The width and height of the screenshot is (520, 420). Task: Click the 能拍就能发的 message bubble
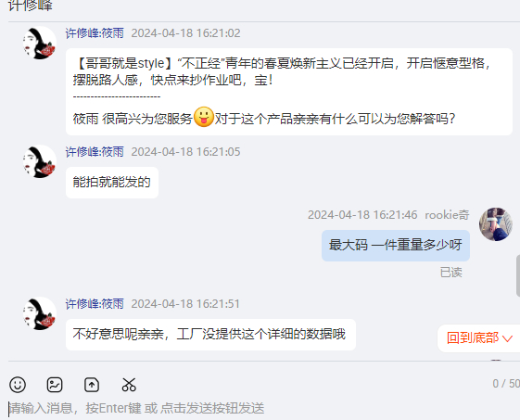(112, 183)
